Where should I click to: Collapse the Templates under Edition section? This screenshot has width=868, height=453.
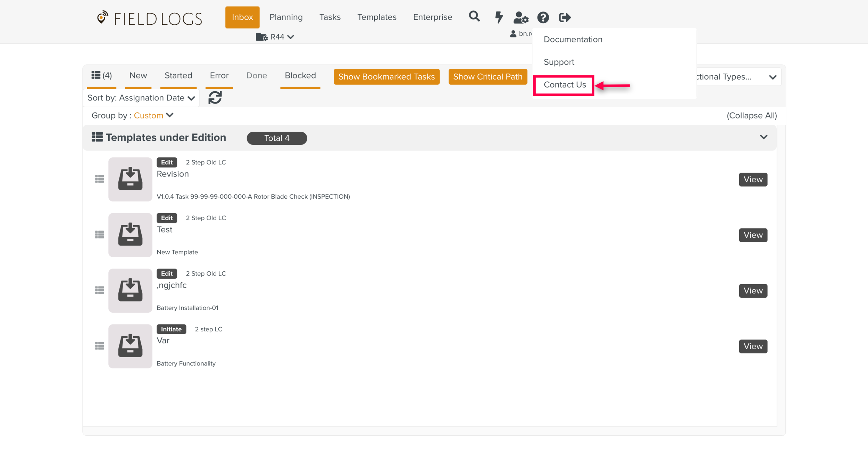(x=763, y=137)
